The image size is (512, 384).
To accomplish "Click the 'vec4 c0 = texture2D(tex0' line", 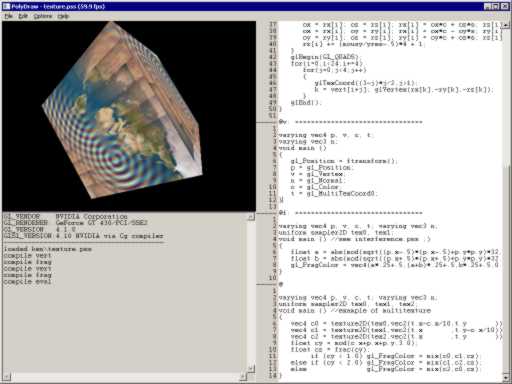I will [396, 323].
